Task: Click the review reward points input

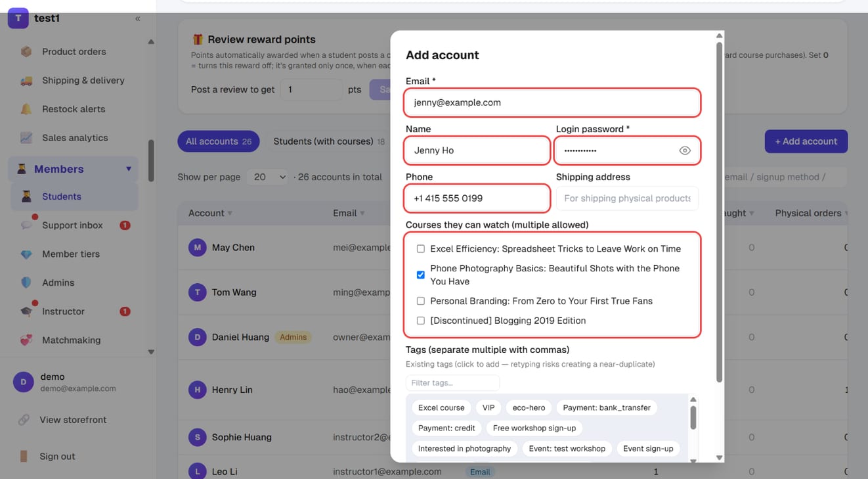Action: [311, 89]
